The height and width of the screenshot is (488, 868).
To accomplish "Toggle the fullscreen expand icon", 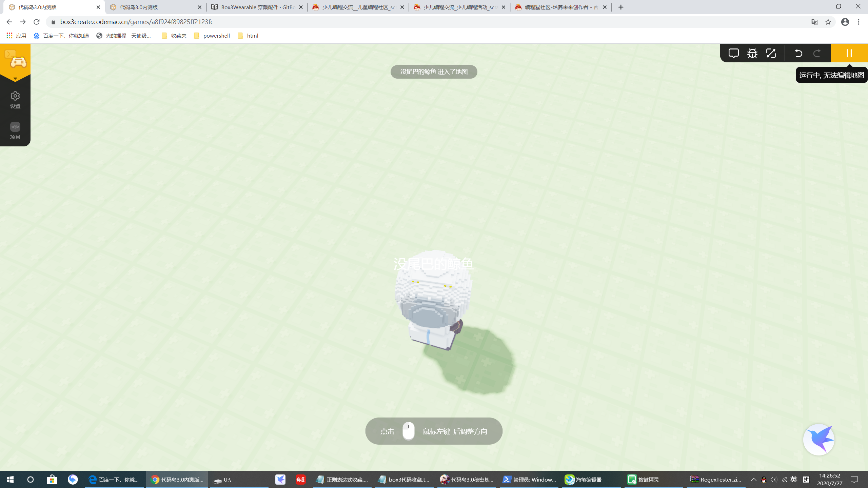I will point(771,53).
